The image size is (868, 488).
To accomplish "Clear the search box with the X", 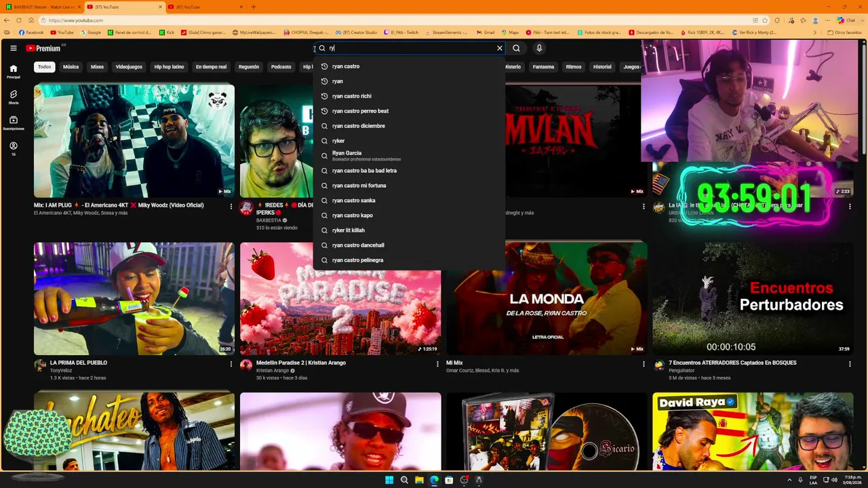I will (500, 48).
